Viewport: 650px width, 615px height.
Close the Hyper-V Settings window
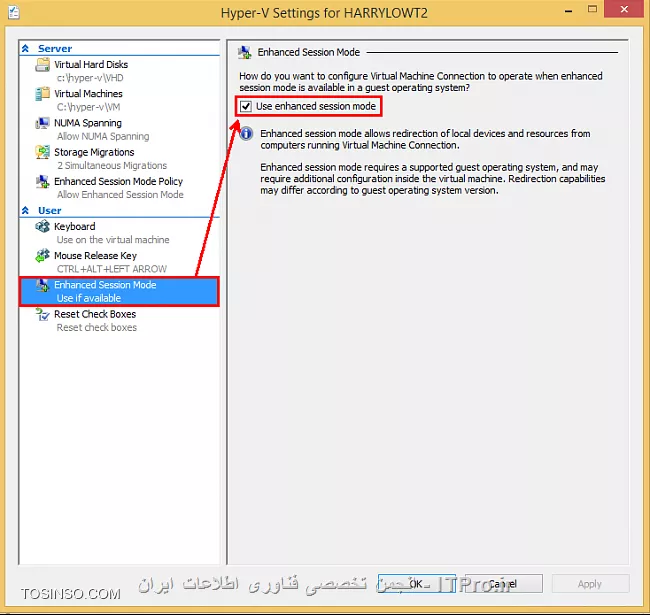tap(624, 9)
